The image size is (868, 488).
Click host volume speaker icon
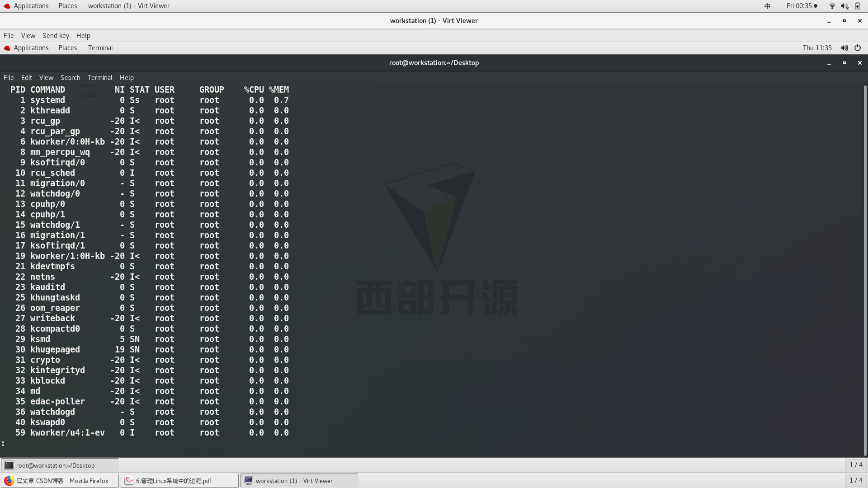(x=844, y=6)
